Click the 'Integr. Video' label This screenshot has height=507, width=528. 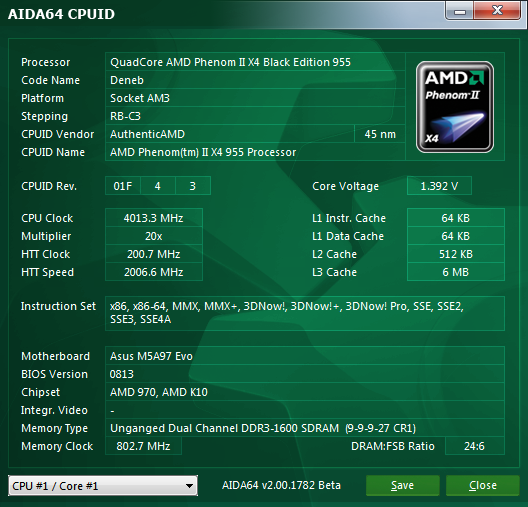tap(54, 410)
